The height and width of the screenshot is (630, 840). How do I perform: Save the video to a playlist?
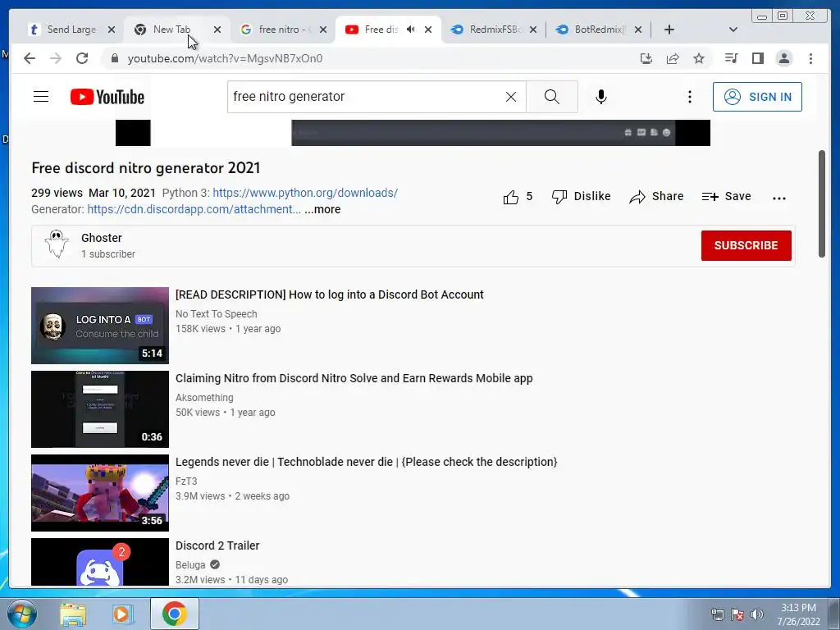click(727, 197)
